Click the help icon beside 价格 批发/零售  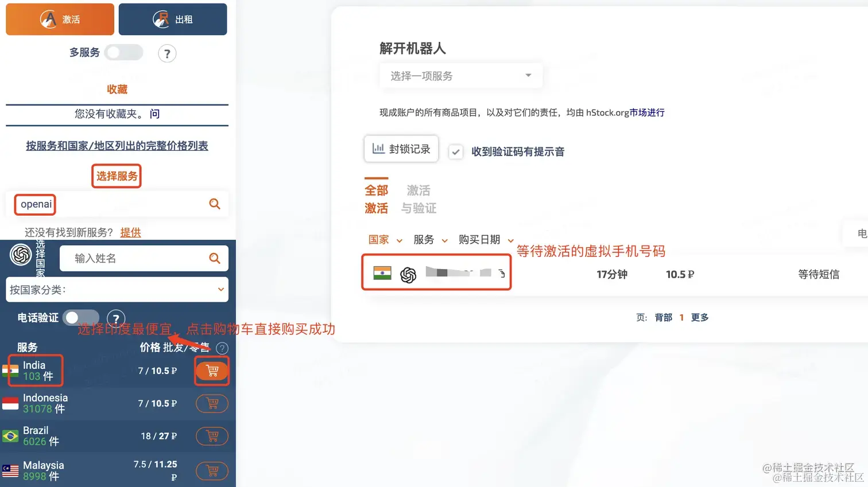pos(222,348)
